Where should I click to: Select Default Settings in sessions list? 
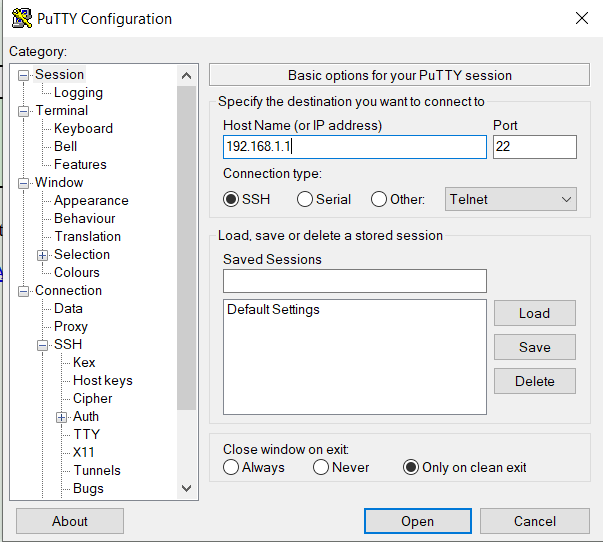[x=273, y=309]
